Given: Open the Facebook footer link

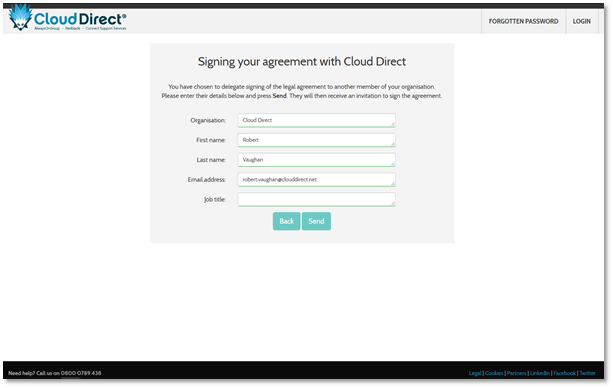Looking at the screenshot, I should [564, 373].
